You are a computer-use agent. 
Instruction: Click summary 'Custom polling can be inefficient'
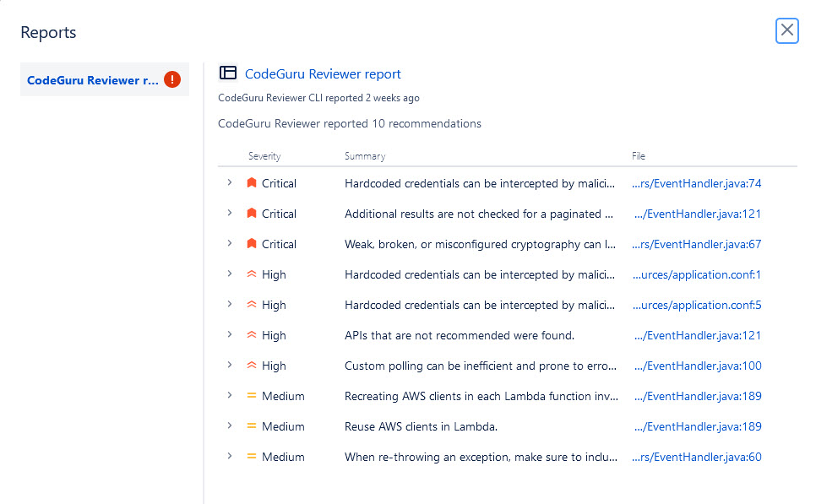481,366
